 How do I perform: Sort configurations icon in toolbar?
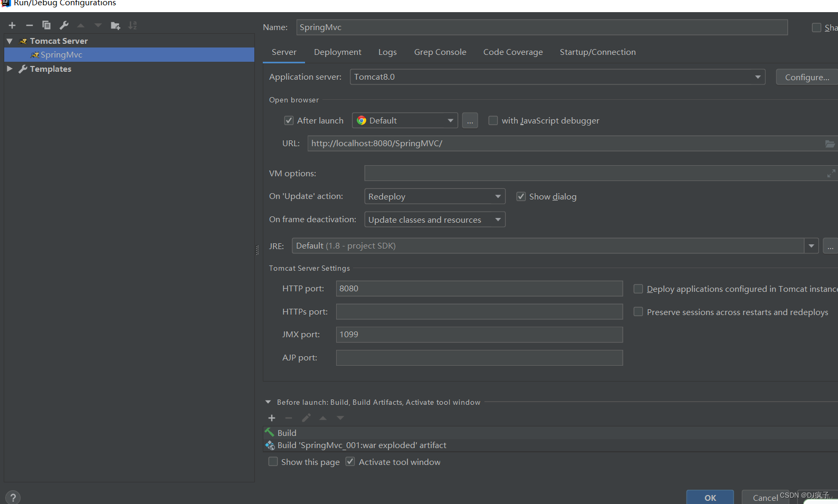[133, 25]
